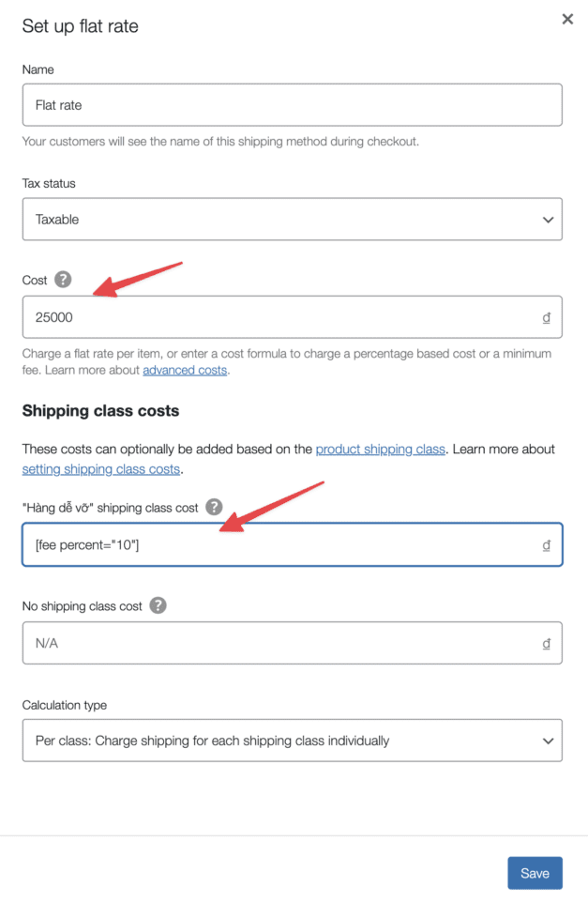Viewport: 588px width, 901px height.
Task: Click the Tax status label
Action: tap(49, 183)
